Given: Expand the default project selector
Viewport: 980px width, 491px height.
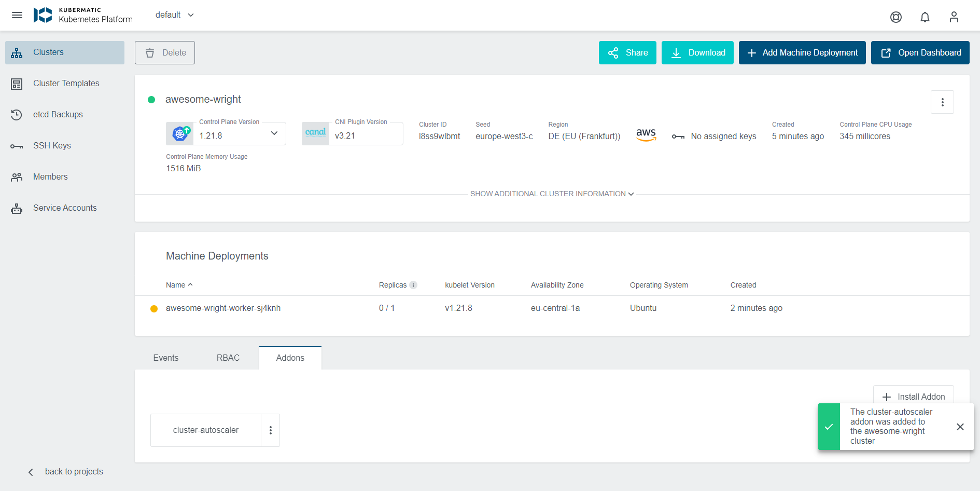Looking at the screenshot, I should [175, 15].
